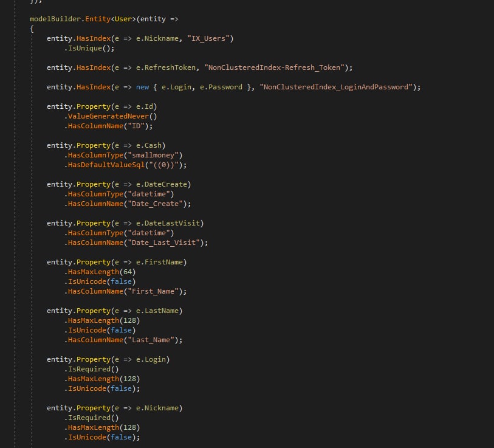Screen dimensions: 494x448
Task: Click the HasColumnName("ID") line
Action: coord(108,126)
